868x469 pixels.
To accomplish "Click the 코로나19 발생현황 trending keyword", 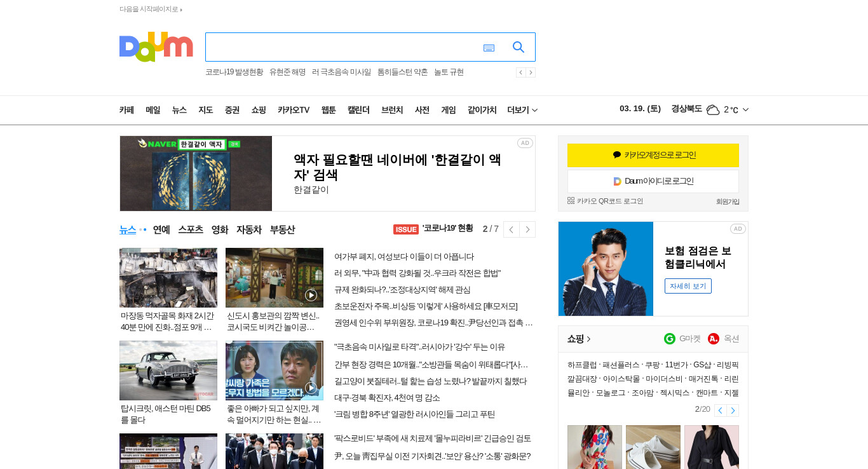I will (x=234, y=72).
